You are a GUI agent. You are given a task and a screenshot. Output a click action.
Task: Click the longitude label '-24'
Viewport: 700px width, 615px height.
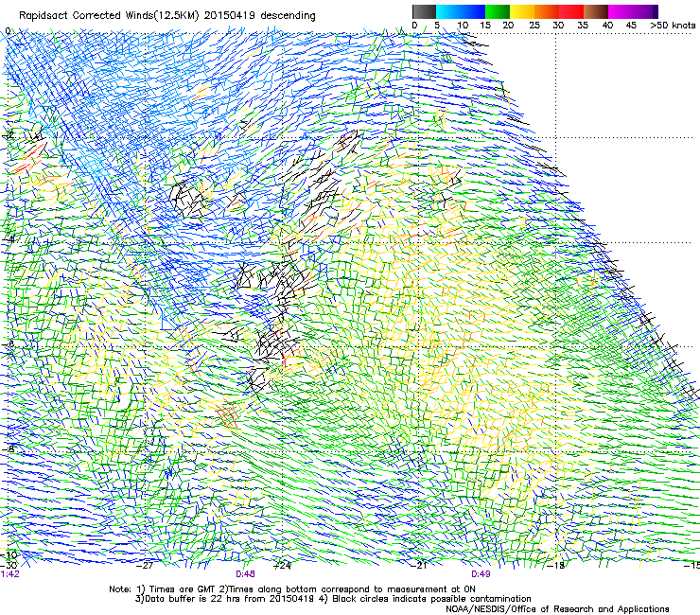pyautogui.click(x=283, y=566)
